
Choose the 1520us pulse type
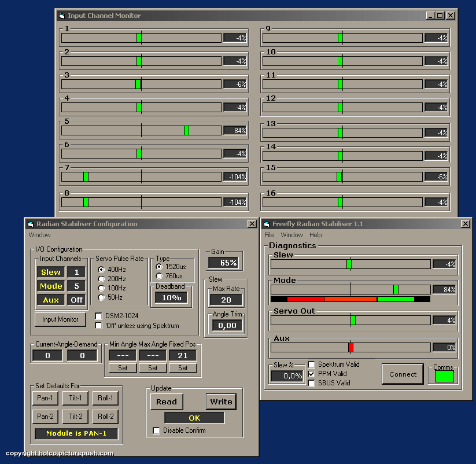(159, 267)
